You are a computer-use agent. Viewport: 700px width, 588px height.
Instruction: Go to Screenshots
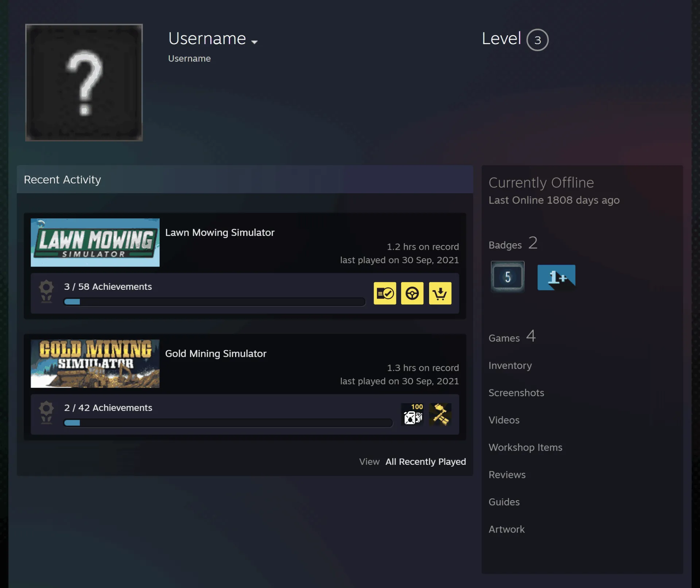[x=516, y=393]
